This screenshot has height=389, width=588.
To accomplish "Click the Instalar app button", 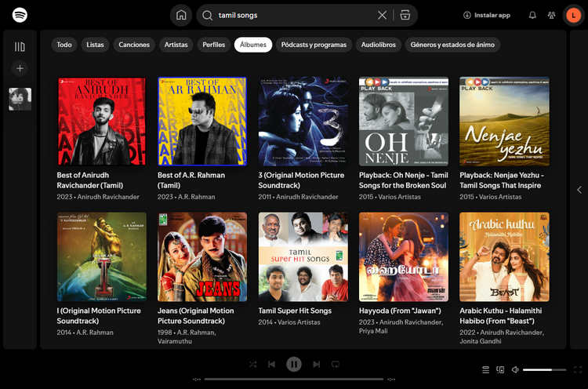I will tap(487, 15).
